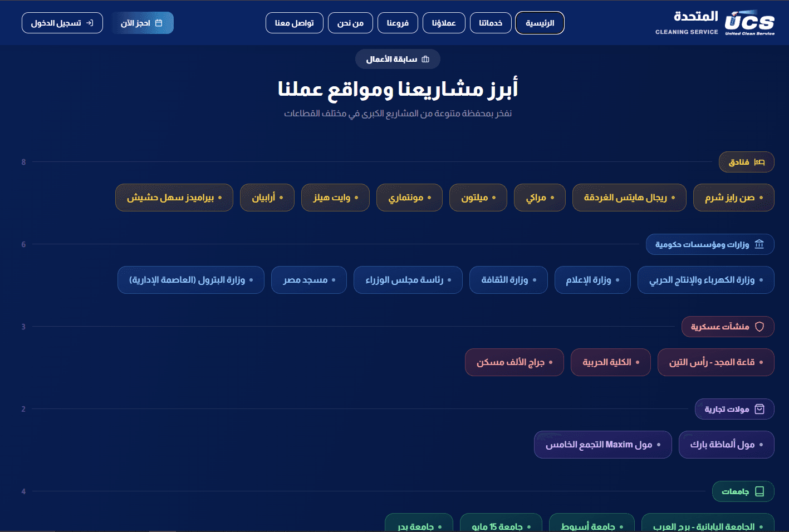This screenshot has height=532, width=789.
Task: Click the مونتماري hotel chip
Action: (409, 198)
